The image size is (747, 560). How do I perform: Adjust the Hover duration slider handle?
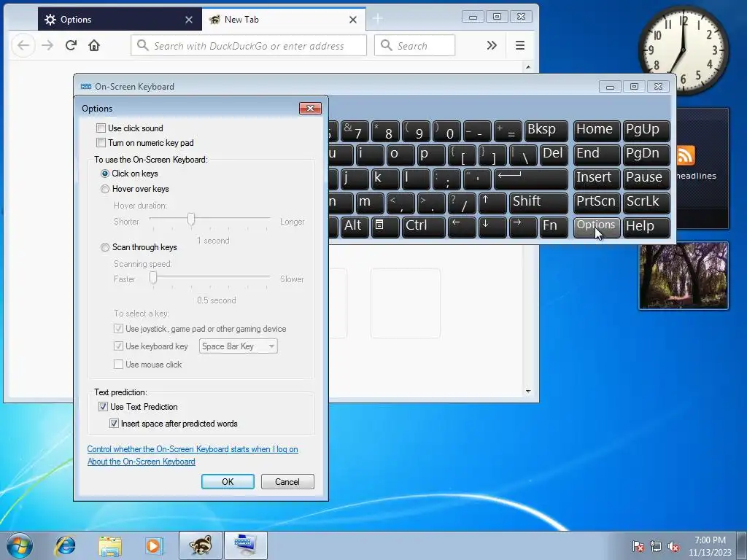click(x=191, y=219)
